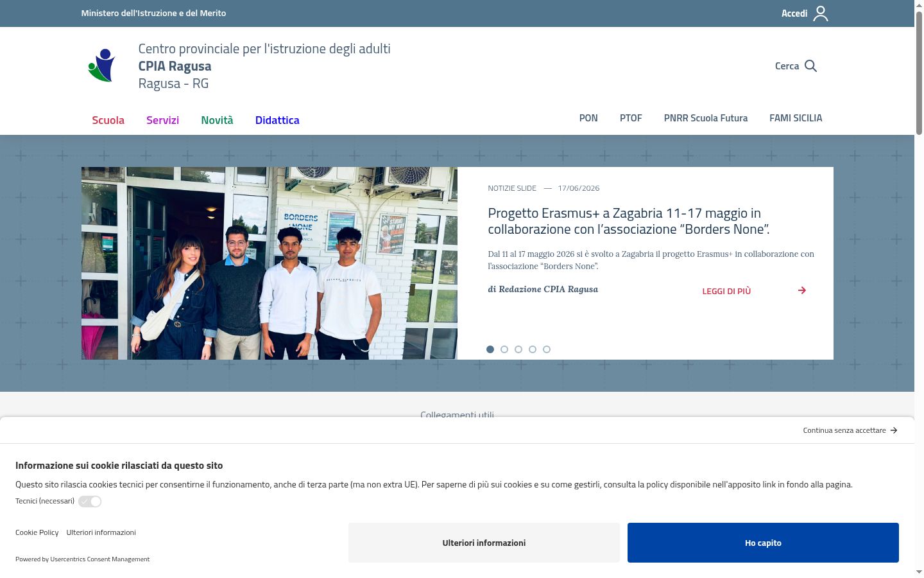
Task: Open the Erasmus+ Zagabria article title
Action: pos(629,221)
